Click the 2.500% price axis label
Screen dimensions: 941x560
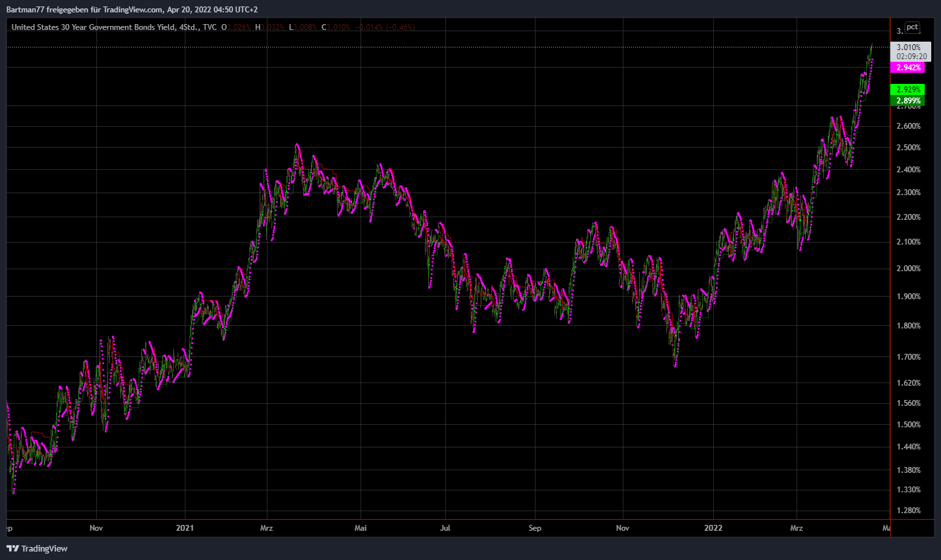point(908,148)
